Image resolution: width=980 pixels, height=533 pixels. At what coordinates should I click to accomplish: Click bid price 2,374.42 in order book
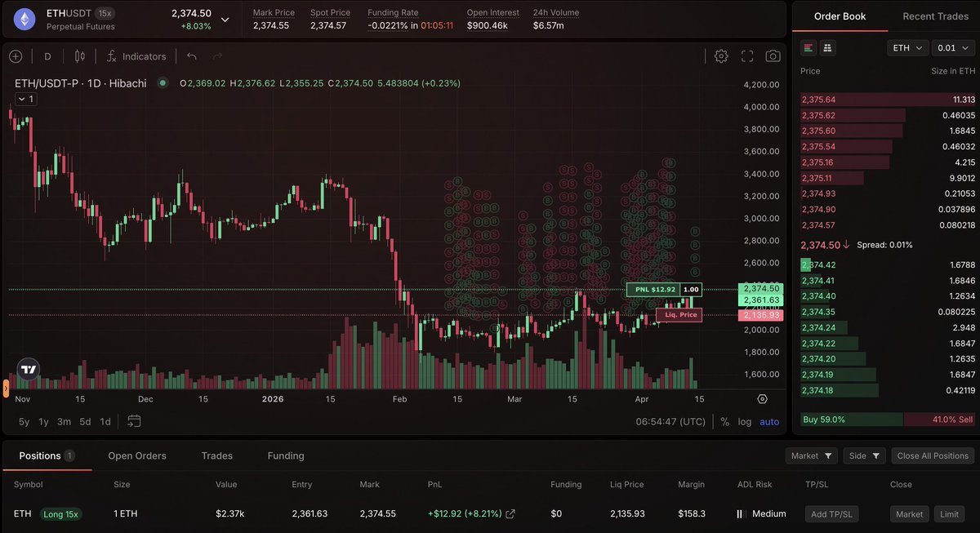818,264
